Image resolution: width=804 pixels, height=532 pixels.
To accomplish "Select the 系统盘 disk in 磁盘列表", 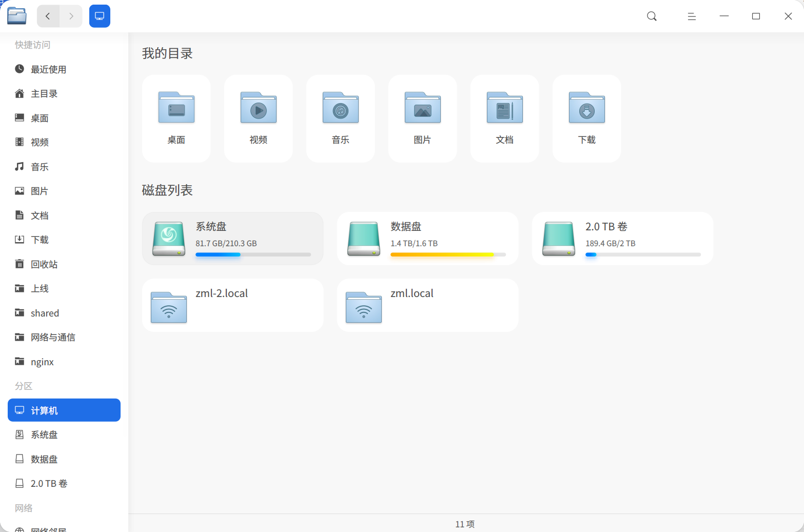I will tap(232, 239).
